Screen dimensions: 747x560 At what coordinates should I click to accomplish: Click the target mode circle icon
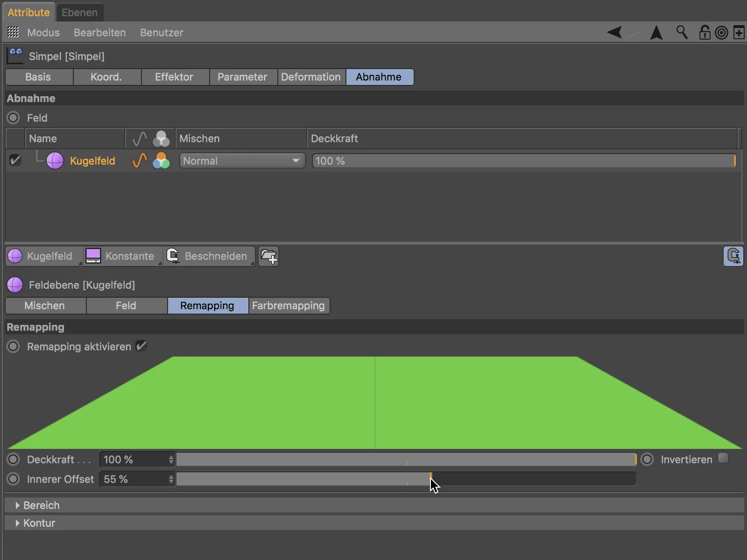click(721, 33)
